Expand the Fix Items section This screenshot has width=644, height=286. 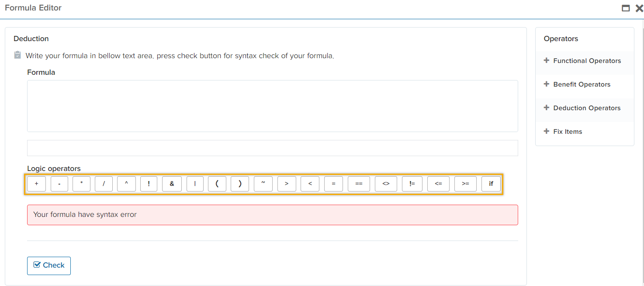(567, 132)
